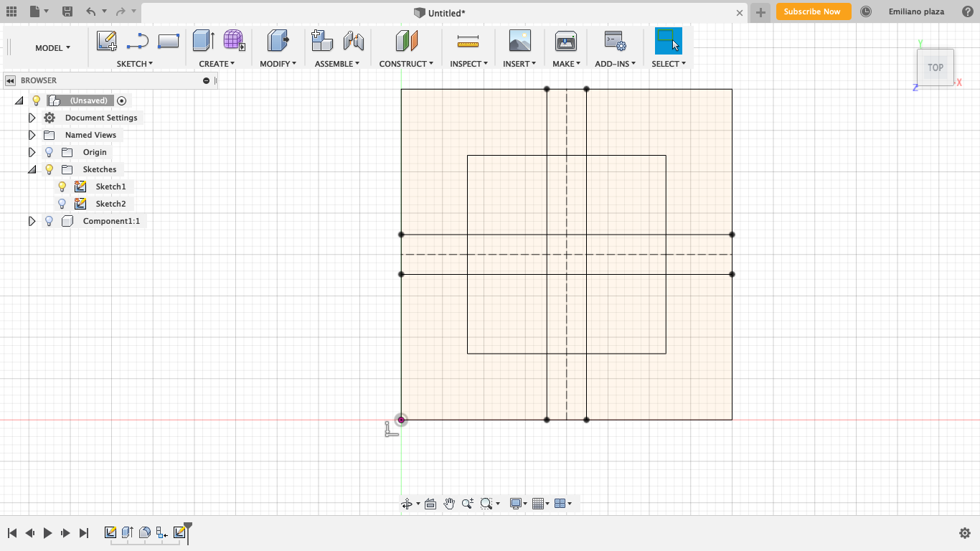Viewport: 980px width, 551px height.
Task: Click first sketch feature in timeline
Action: pos(110,532)
